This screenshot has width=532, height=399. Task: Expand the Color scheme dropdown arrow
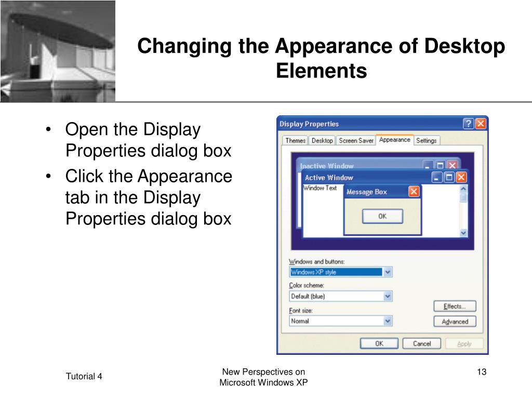pos(388,297)
